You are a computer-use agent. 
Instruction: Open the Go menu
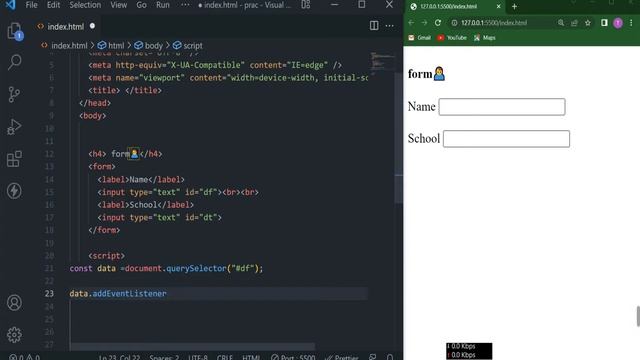[x=141, y=5]
